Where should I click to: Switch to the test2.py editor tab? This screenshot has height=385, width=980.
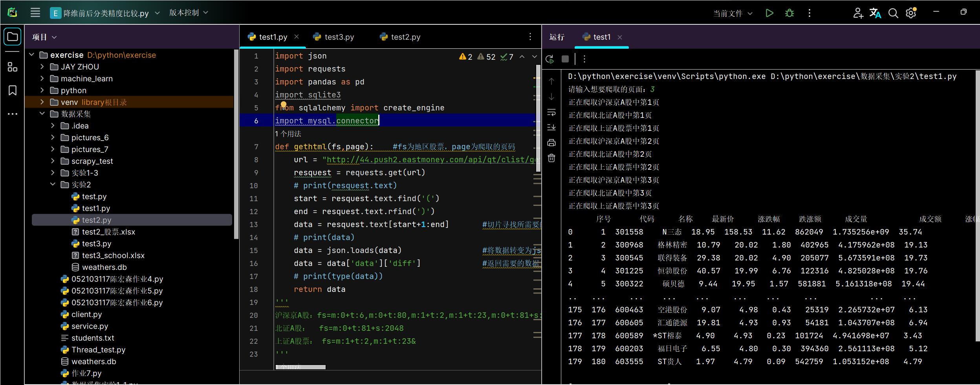pos(400,37)
